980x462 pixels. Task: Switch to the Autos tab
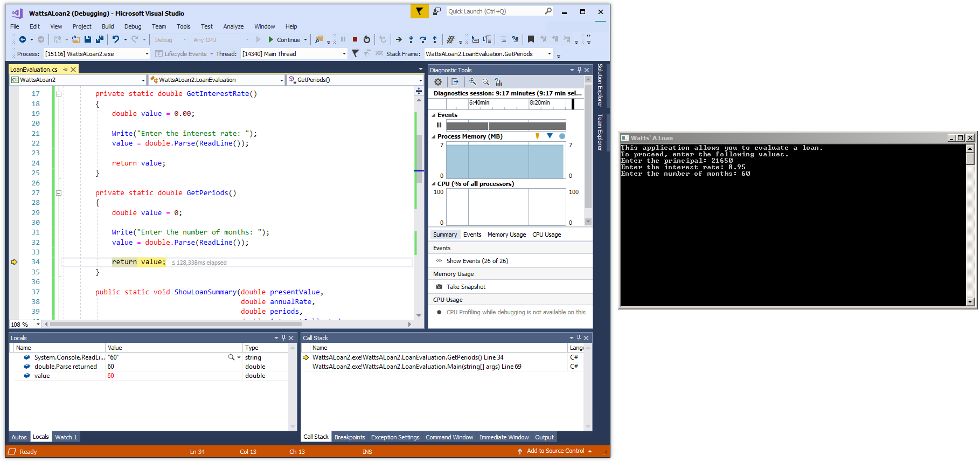[x=19, y=437]
